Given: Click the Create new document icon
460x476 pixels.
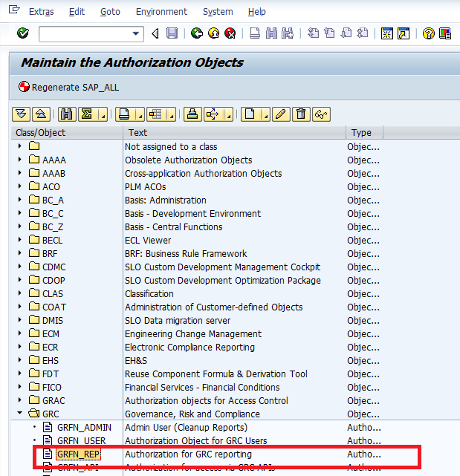Looking at the screenshot, I should tap(250, 114).
